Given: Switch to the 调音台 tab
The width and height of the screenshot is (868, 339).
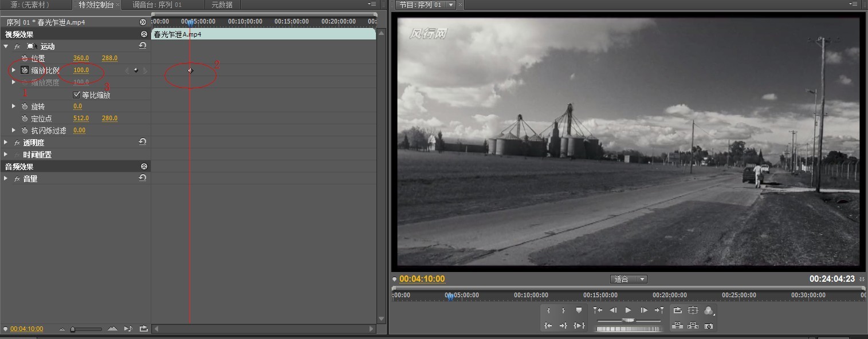Looking at the screenshot, I should click(x=156, y=5).
